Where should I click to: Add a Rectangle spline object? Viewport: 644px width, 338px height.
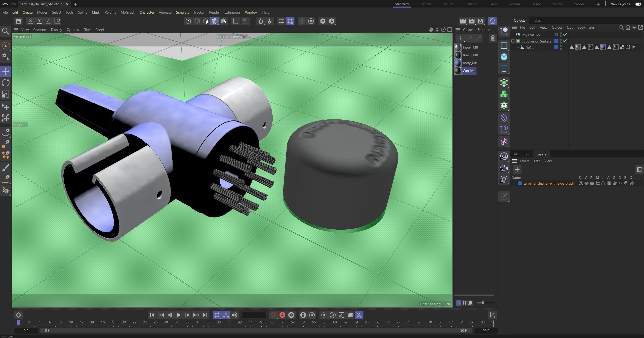pyautogui.click(x=504, y=46)
